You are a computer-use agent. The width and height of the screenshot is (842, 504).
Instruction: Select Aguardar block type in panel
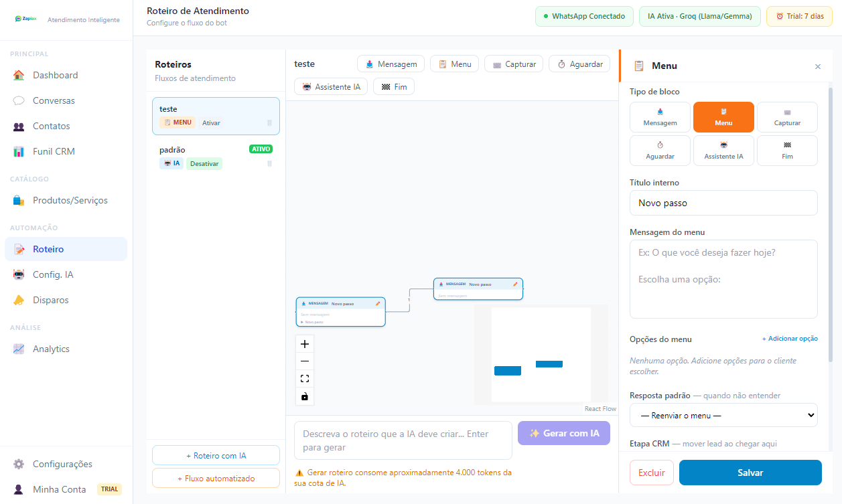pos(660,151)
